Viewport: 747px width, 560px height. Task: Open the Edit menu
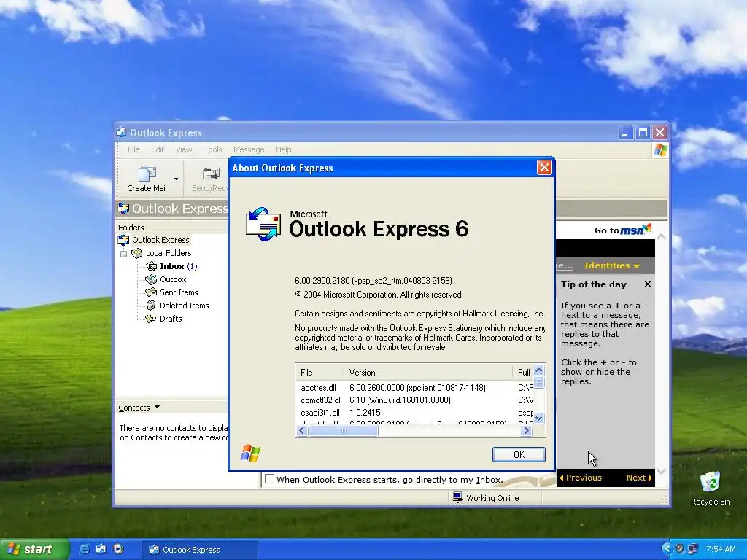click(158, 149)
